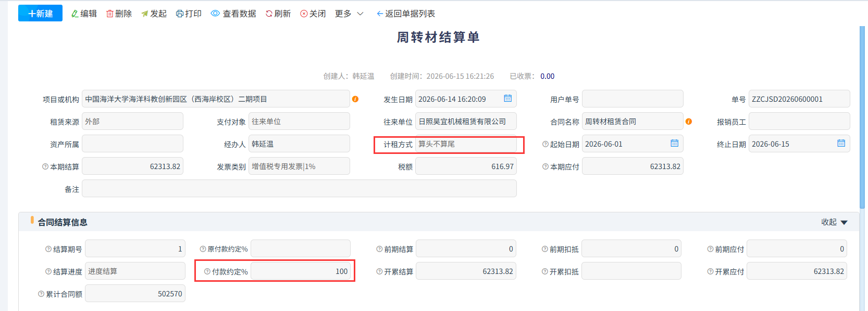Image resolution: width=868 pixels, height=311 pixels.
Task: Click the 往来单位 field 日照昊宜机械租赁有限公司
Action: pos(466,121)
